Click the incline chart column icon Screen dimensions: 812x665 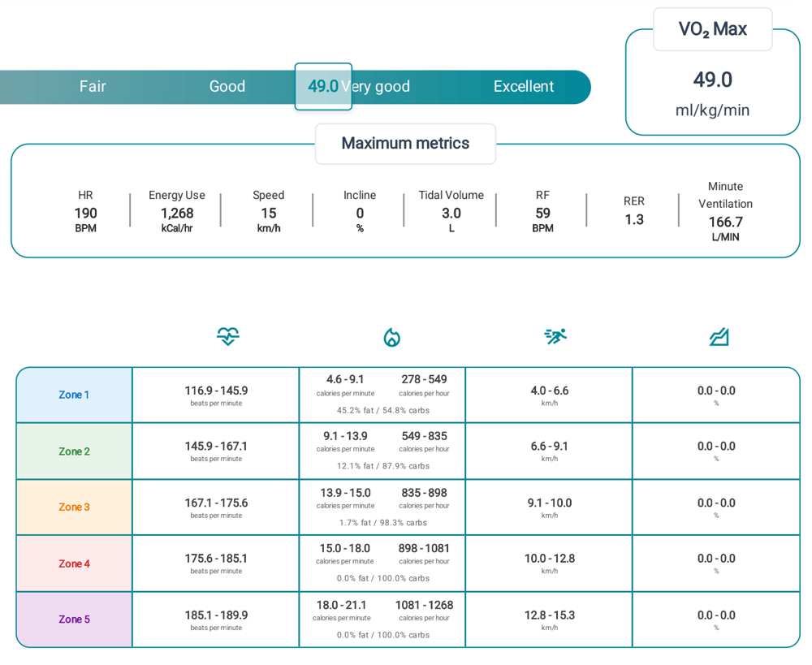[719, 337]
